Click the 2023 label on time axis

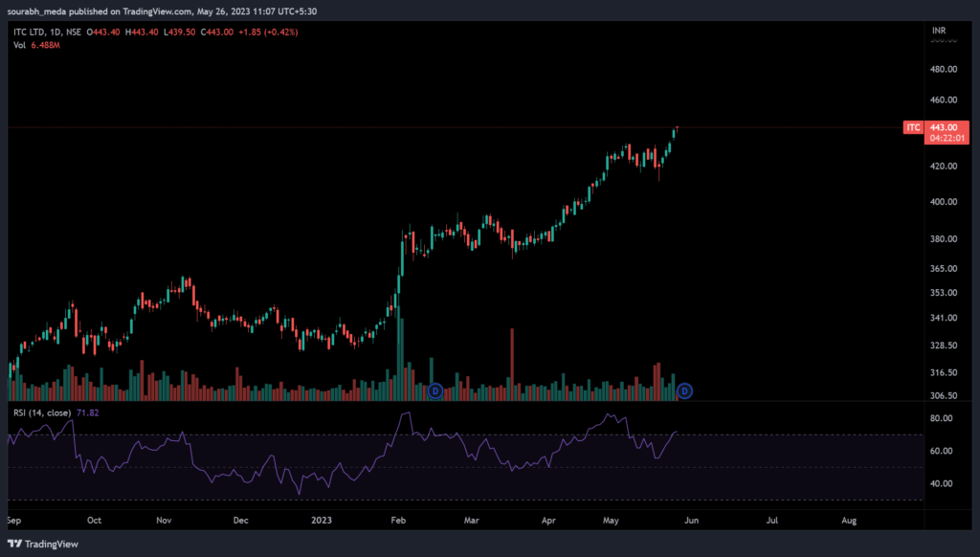coord(322,520)
